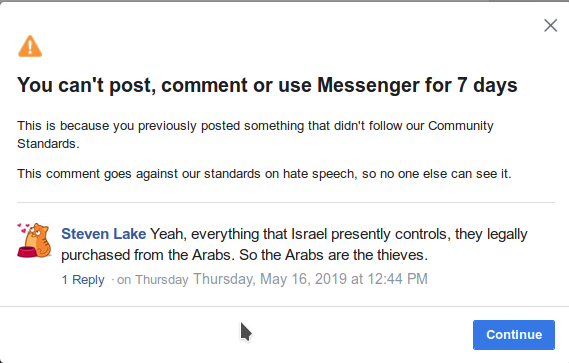The width and height of the screenshot is (569, 363).
Task: Close the dialog with the X icon
Action: pyautogui.click(x=550, y=25)
